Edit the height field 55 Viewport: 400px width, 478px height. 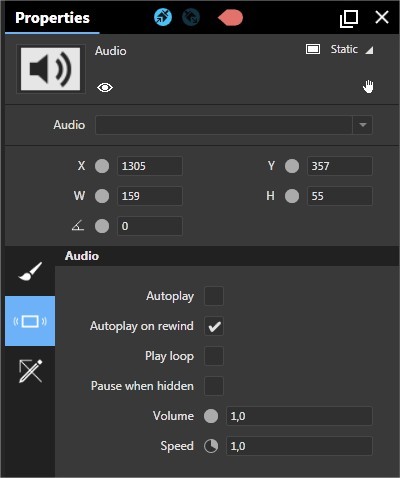(340, 196)
